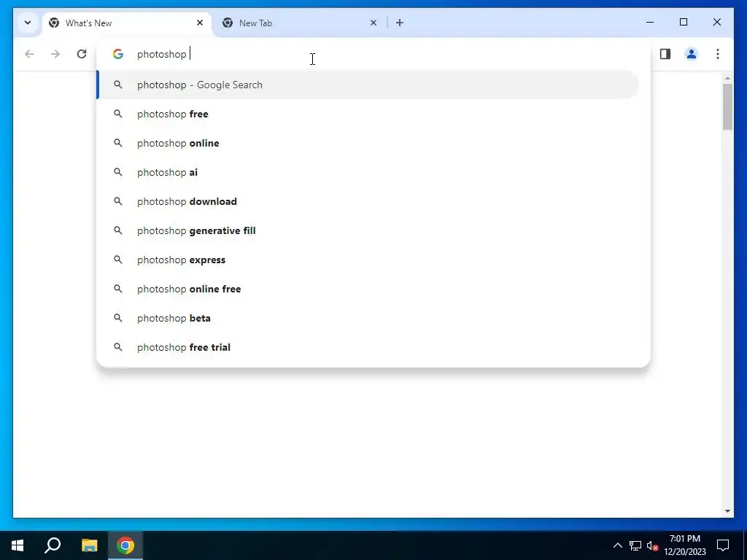Choose 'photoshop beta' suggestion

pos(368,318)
